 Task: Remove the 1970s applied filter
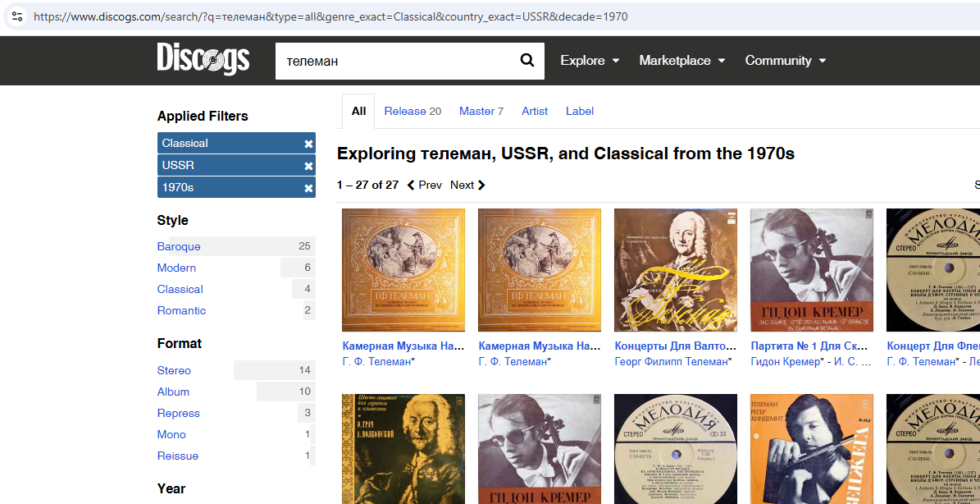308,188
